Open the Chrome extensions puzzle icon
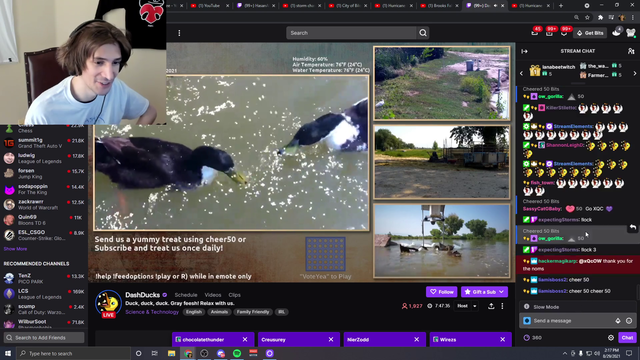 tap(600, 18)
